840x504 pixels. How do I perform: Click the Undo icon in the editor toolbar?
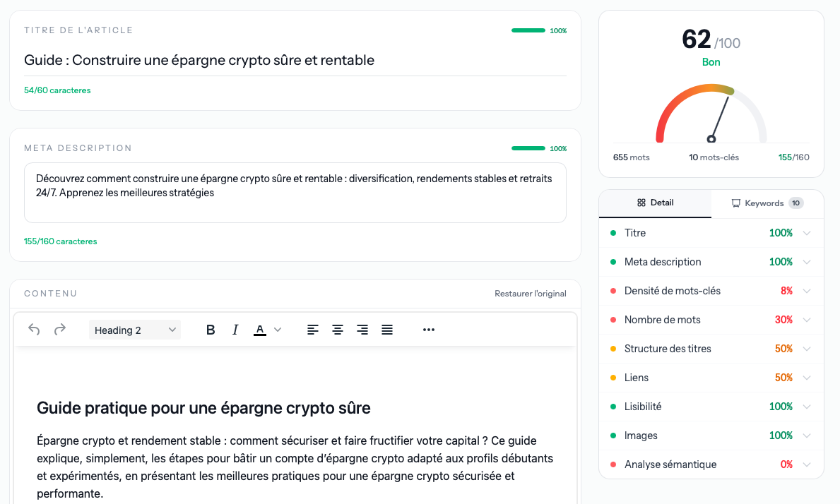click(x=34, y=329)
